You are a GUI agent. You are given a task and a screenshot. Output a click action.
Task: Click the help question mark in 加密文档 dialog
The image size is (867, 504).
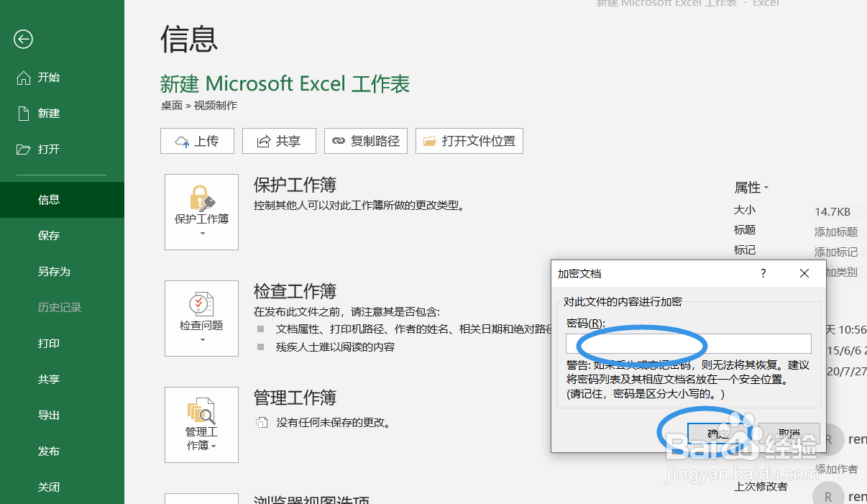click(763, 273)
